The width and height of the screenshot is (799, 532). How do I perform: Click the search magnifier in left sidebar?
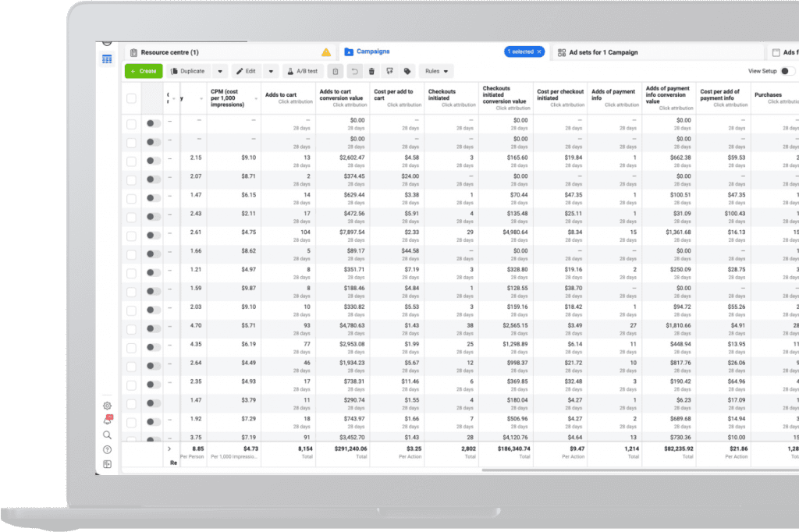(107, 434)
